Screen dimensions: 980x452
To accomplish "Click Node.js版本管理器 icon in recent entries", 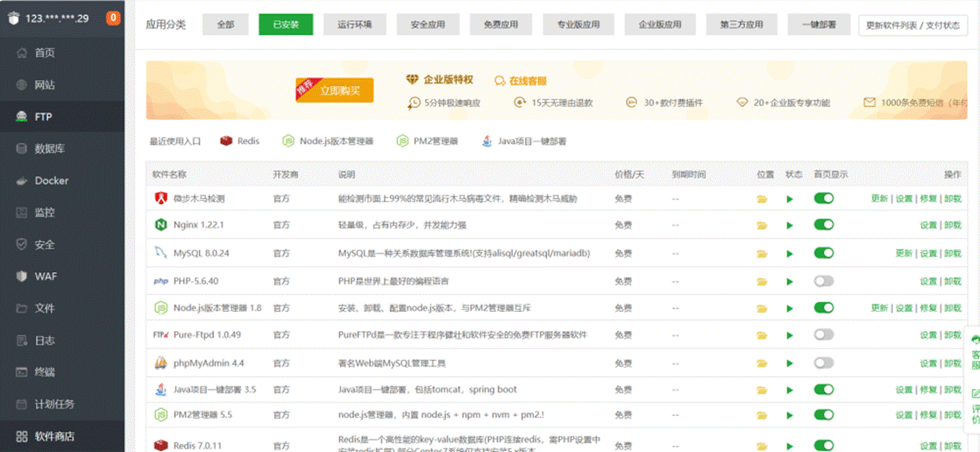I will (288, 141).
